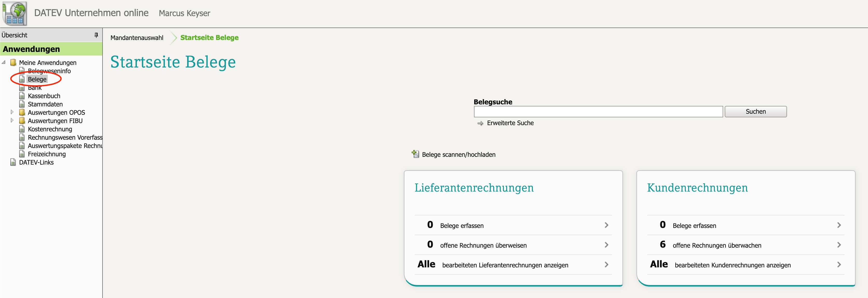Show alle bearbeiteten Kundenrechnungen
The image size is (868, 298).
point(733,265)
